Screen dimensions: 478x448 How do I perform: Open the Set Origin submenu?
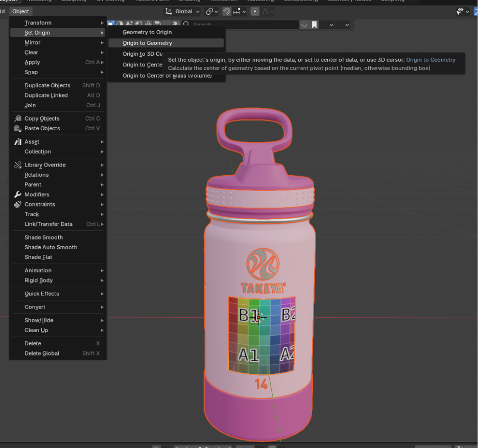(58, 33)
